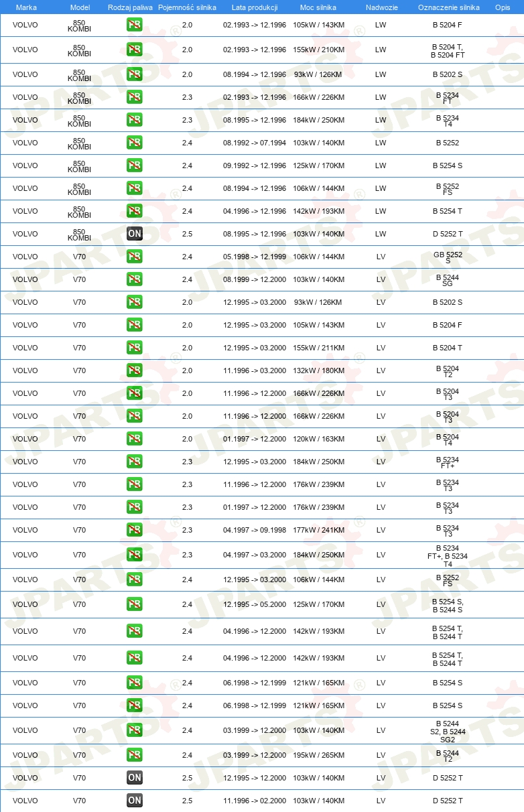Click LW body cell in 850 KOMBI D 5252 T row
Image resolution: width=524 pixels, height=812 pixels.
(381, 234)
